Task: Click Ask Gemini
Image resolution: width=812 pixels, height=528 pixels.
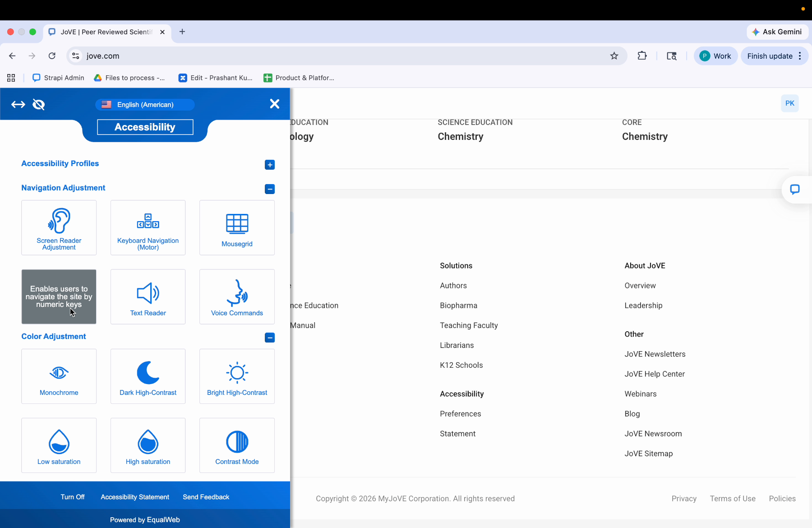Action: [777, 32]
